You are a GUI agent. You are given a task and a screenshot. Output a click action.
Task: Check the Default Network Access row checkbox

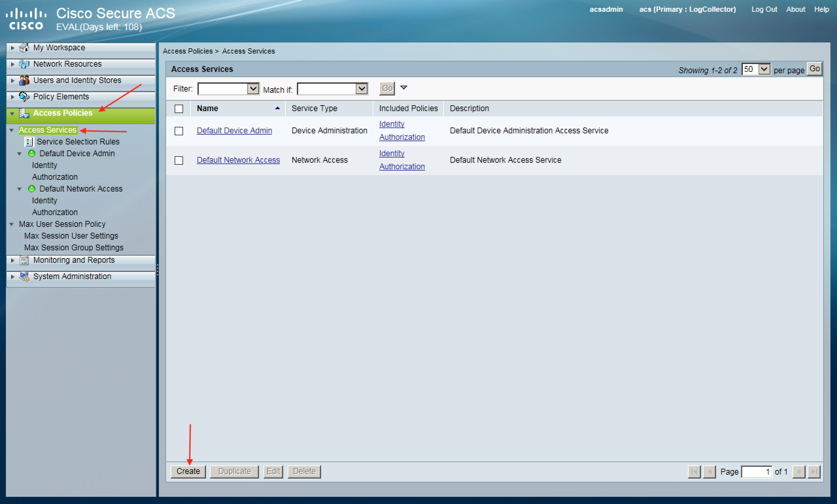(x=179, y=160)
